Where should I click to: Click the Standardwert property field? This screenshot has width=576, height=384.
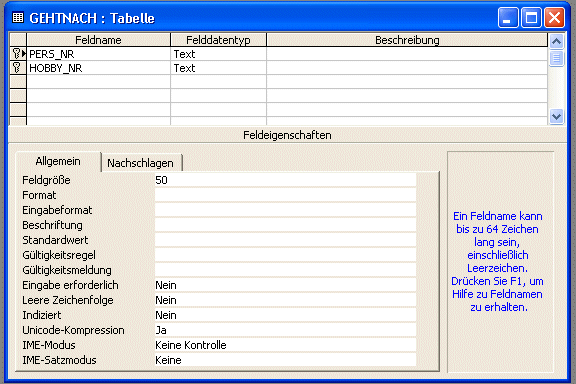pos(285,240)
